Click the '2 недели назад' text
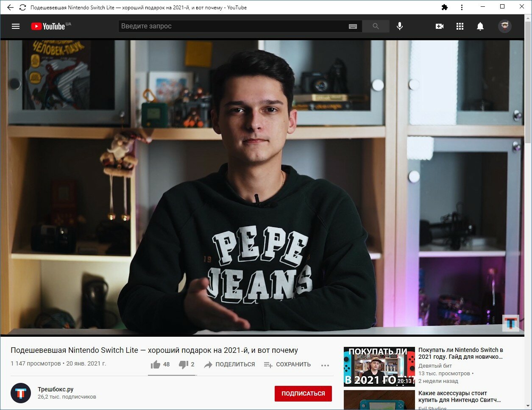Viewport: 532px width, 410px height. coord(438,381)
